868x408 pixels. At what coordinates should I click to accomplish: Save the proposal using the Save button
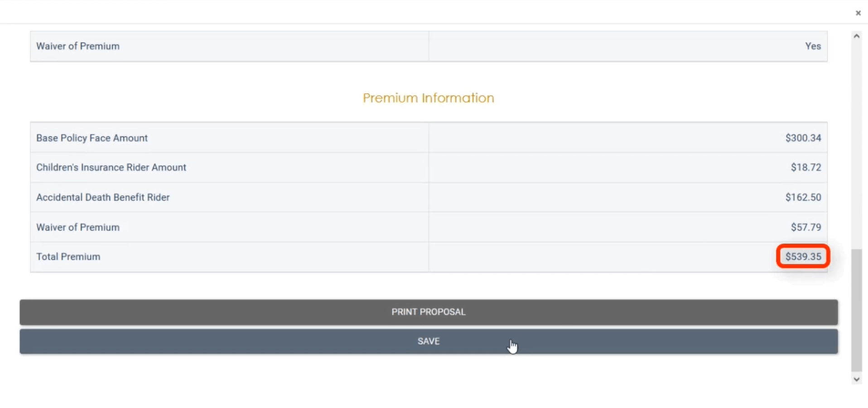(429, 341)
